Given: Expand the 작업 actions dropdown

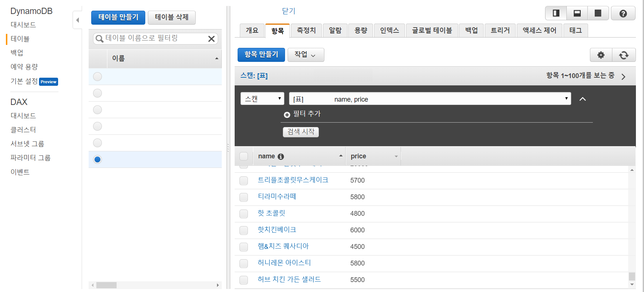Looking at the screenshot, I should (306, 55).
